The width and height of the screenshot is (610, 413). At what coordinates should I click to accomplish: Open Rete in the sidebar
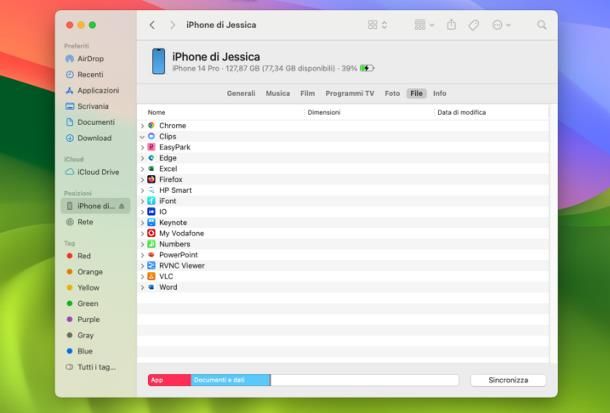80,222
